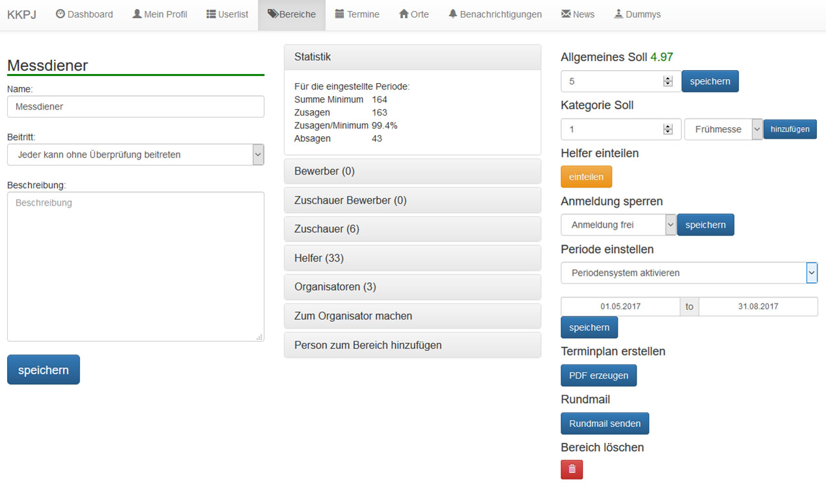Click the Orte home icon
Viewport: 826px width, 504px height.
(404, 14)
